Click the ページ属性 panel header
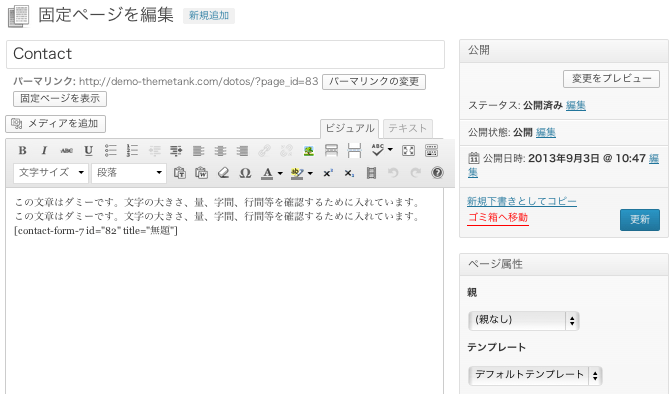The image size is (671, 394). pyautogui.click(x=564, y=264)
